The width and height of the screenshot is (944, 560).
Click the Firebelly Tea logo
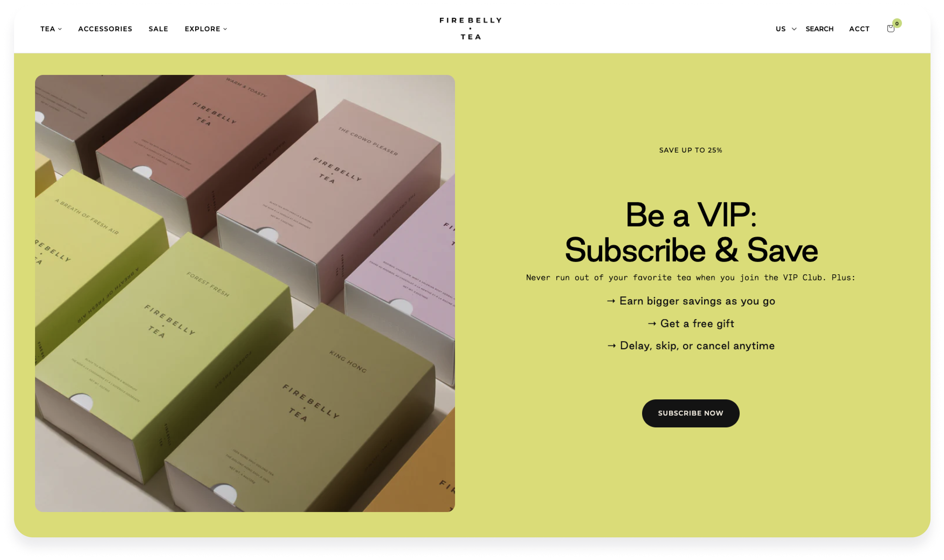471,29
